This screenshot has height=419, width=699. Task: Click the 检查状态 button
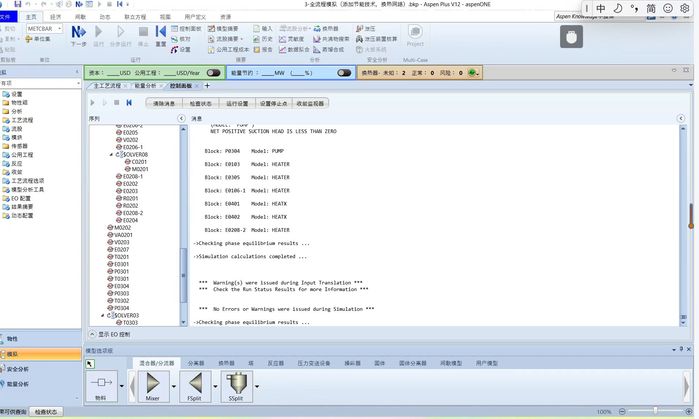tap(200, 103)
